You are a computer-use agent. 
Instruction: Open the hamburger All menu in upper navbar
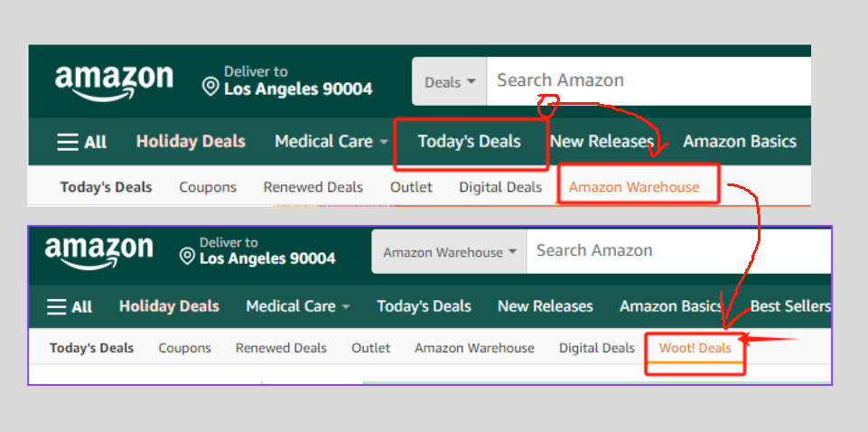click(x=81, y=142)
